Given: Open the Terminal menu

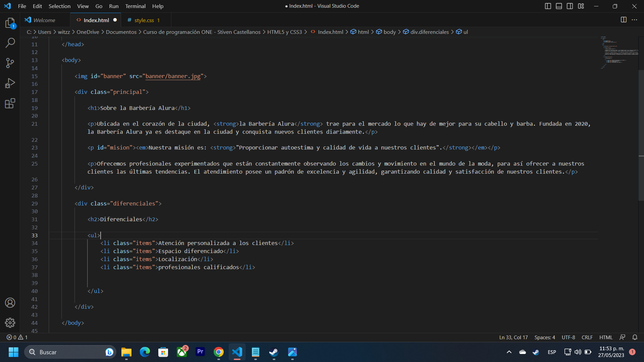Looking at the screenshot, I should pyautogui.click(x=135, y=6).
